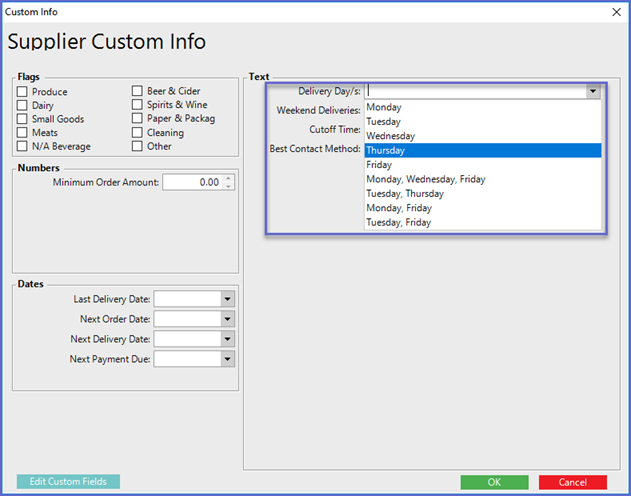Image resolution: width=631 pixels, height=496 pixels.
Task: Click the green OK button
Action: coord(494,482)
